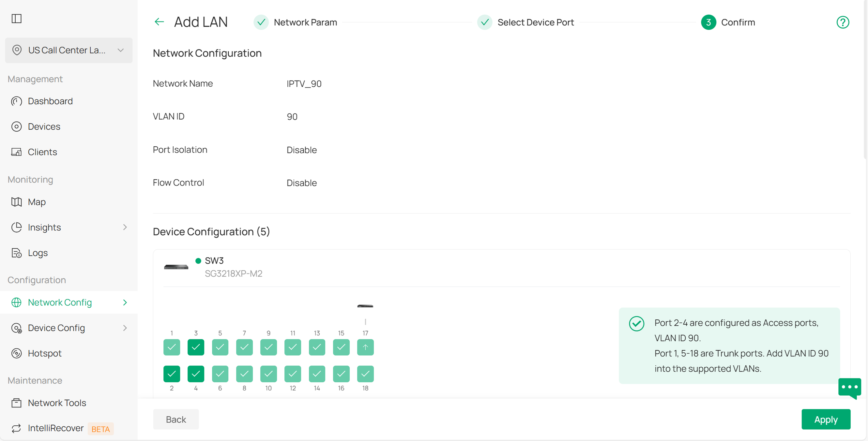Click the Back button
Viewport: 868px width, 441px height.
176,419
